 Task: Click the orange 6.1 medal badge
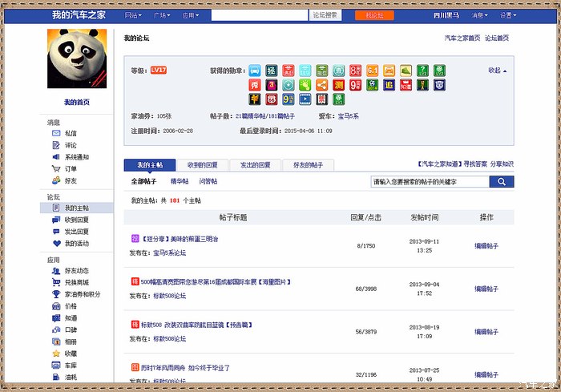coord(373,71)
